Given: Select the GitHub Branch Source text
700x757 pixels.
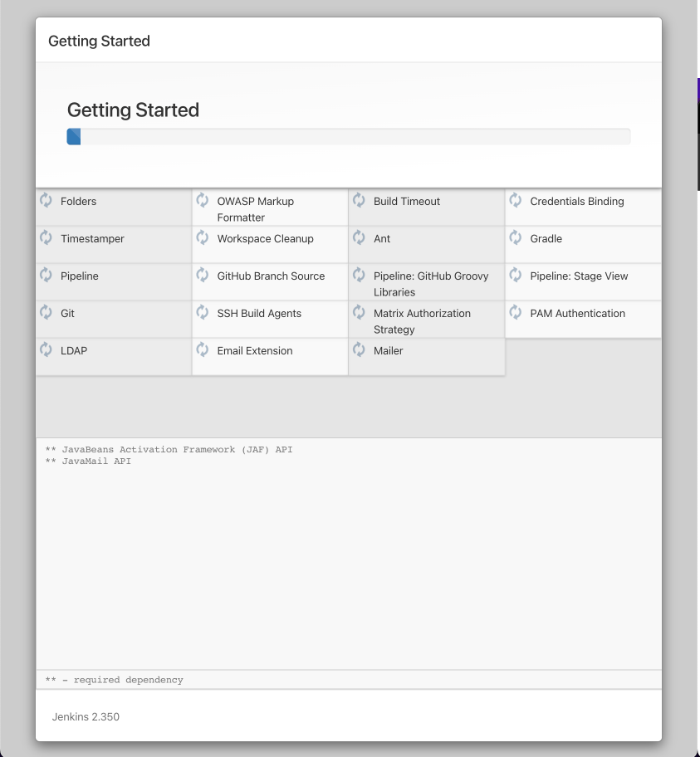Looking at the screenshot, I should [271, 276].
